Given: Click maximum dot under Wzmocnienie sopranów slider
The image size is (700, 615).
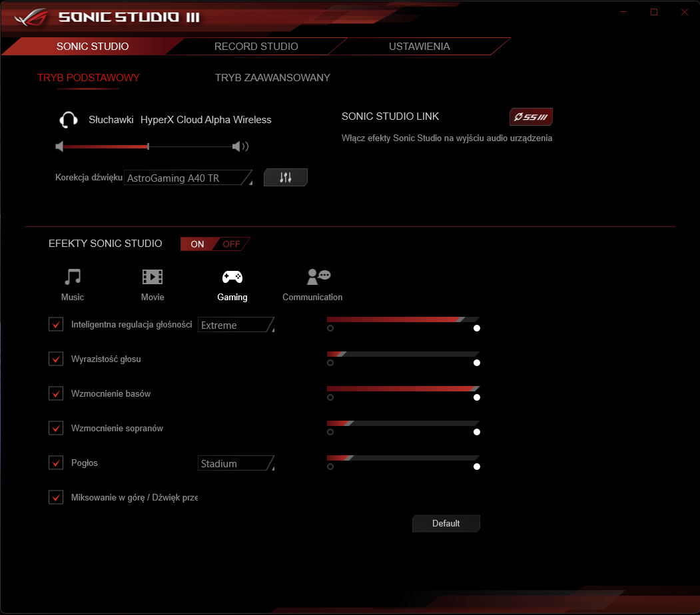Looking at the screenshot, I should coord(477,432).
